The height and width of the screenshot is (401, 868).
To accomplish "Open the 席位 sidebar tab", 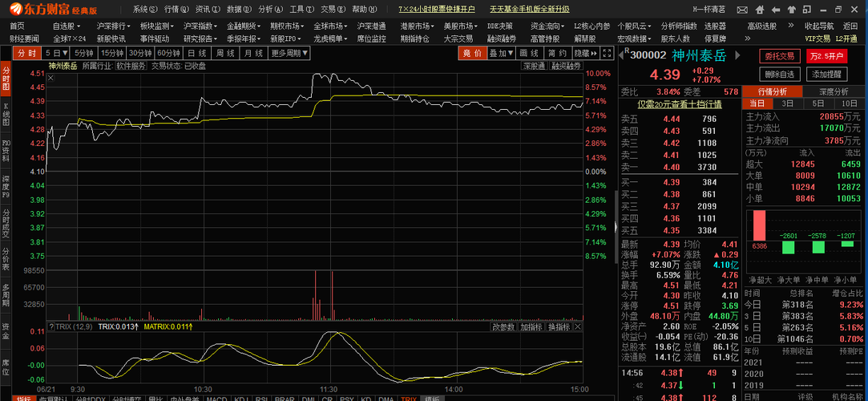I will coord(6,367).
